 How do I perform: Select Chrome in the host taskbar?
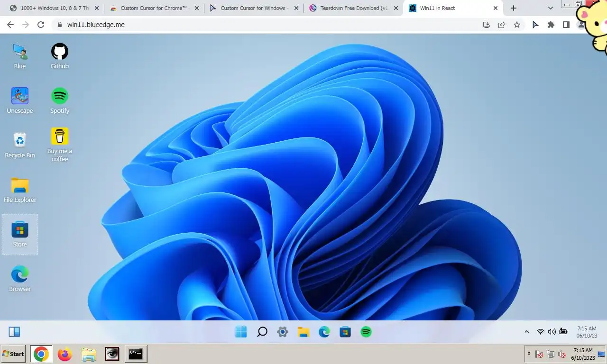pyautogui.click(x=41, y=354)
